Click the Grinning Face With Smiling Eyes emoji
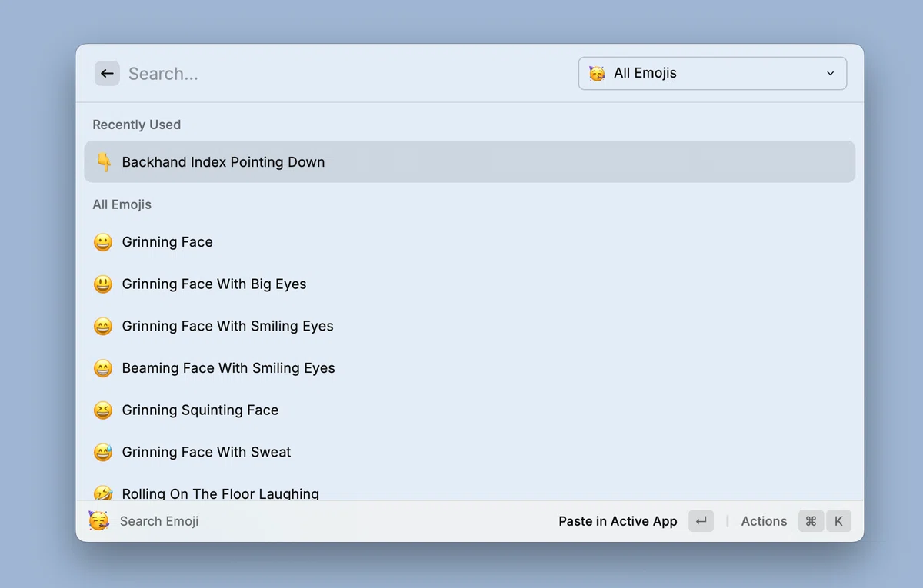Viewport: 923px width, 588px height. point(103,326)
